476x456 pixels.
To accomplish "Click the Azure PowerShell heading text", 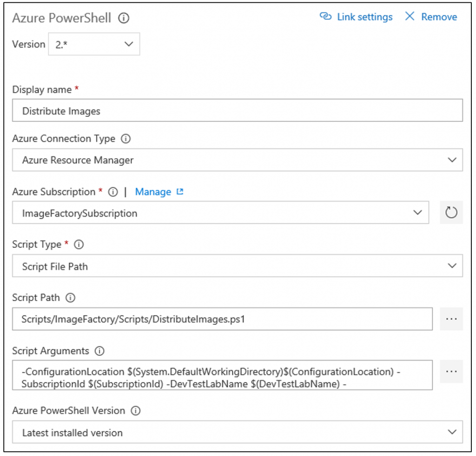I will tap(62, 18).
